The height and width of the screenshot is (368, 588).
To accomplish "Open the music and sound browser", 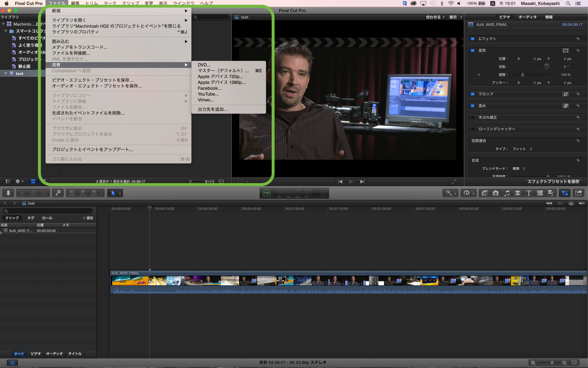I will coord(507,193).
